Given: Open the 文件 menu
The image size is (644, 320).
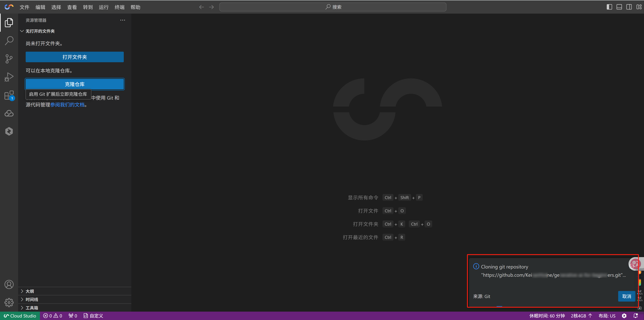Looking at the screenshot, I should pos(24,7).
